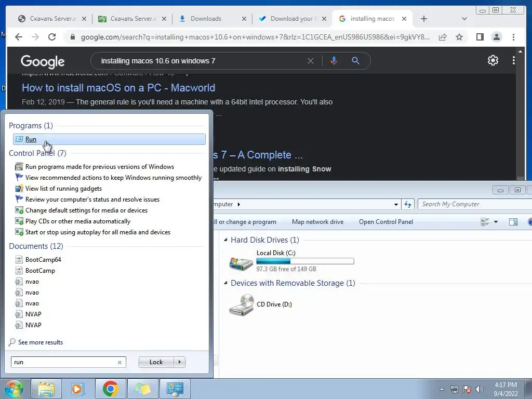532x399 pixels.
Task: Open Windows Explorer from taskbar
Action: click(x=46, y=389)
